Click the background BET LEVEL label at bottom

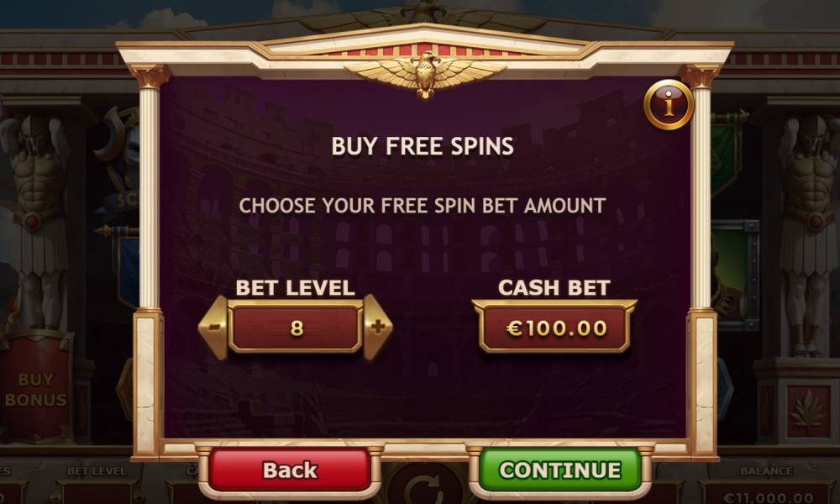coord(97,470)
